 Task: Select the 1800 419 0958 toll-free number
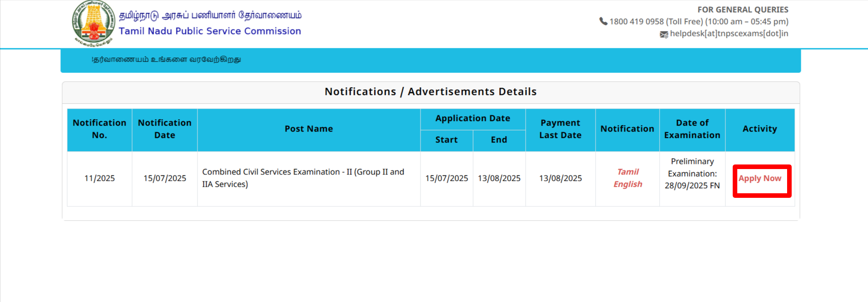(x=636, y=21)
